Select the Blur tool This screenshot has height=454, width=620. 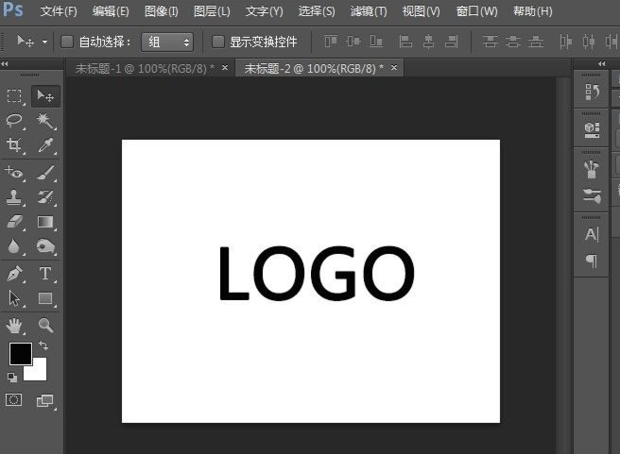coord(14,246)
